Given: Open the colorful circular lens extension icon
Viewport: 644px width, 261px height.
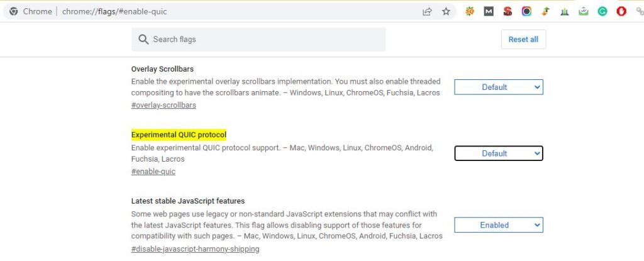Looking at the screenshot, I should click(x=526, y=11).
